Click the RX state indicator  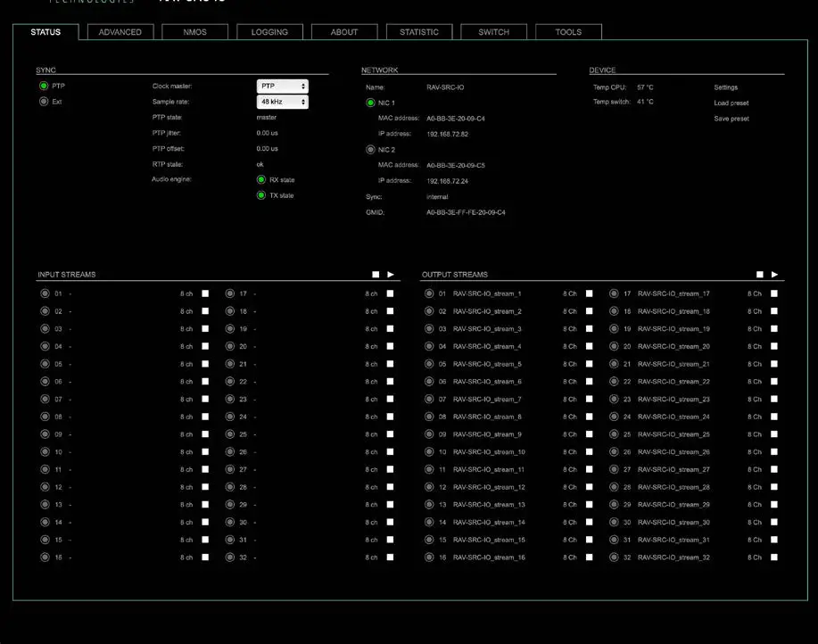pos(261,179)
